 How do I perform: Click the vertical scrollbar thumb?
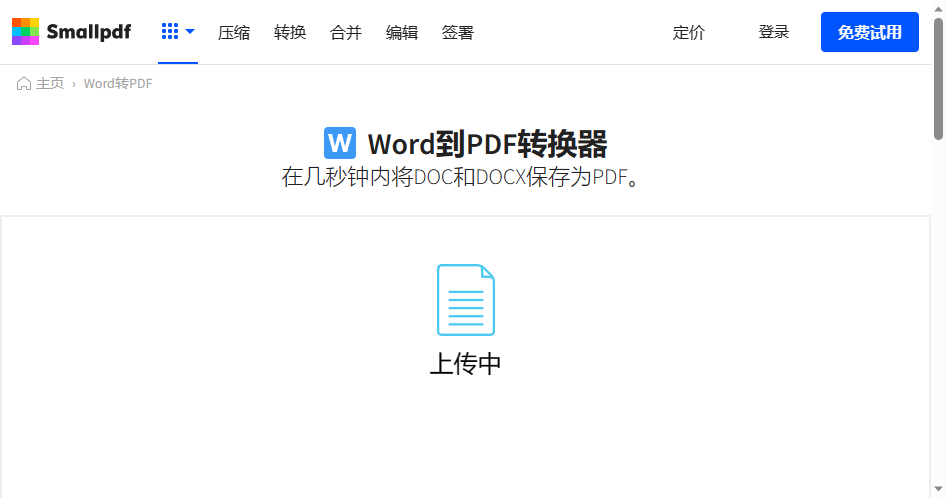tap(938, 78)
